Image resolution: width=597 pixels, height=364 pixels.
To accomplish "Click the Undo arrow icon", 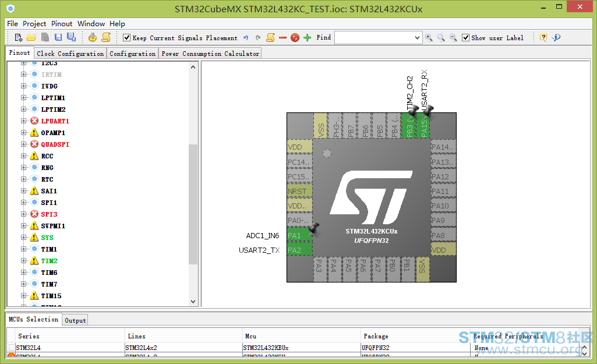I will (246, 38).
